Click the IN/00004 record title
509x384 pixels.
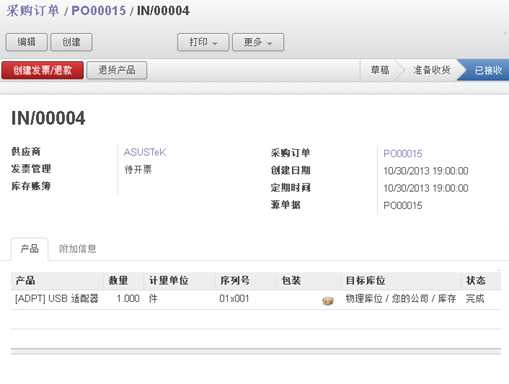pos(48,118)
